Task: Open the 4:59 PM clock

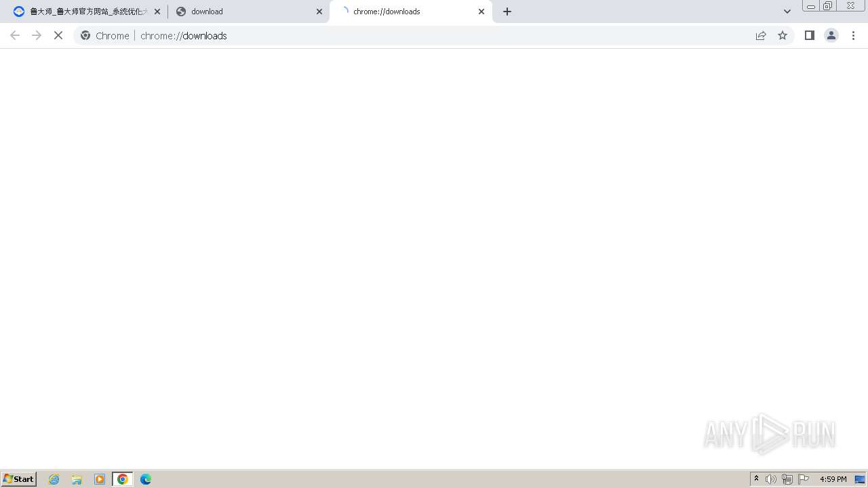Action: tap(833, 479)
